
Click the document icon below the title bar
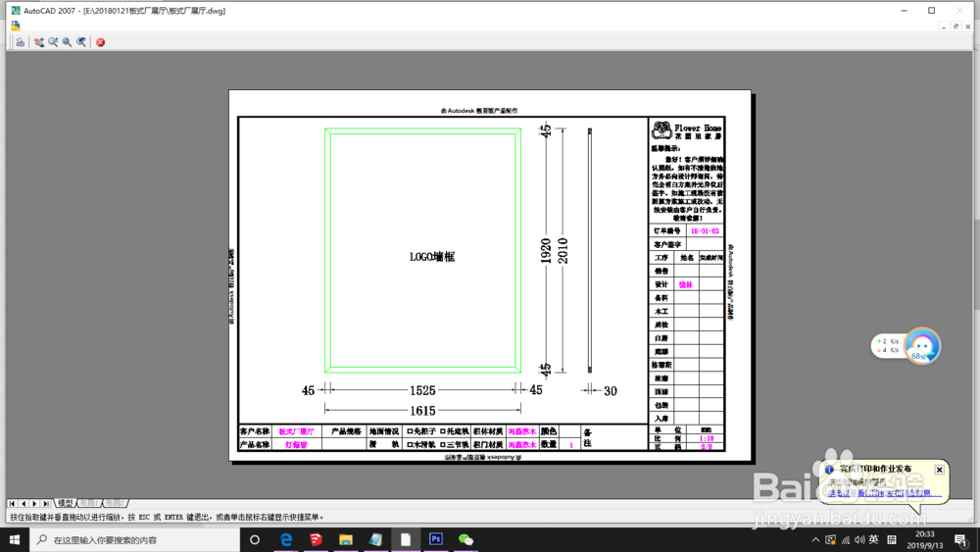(16, 25)
